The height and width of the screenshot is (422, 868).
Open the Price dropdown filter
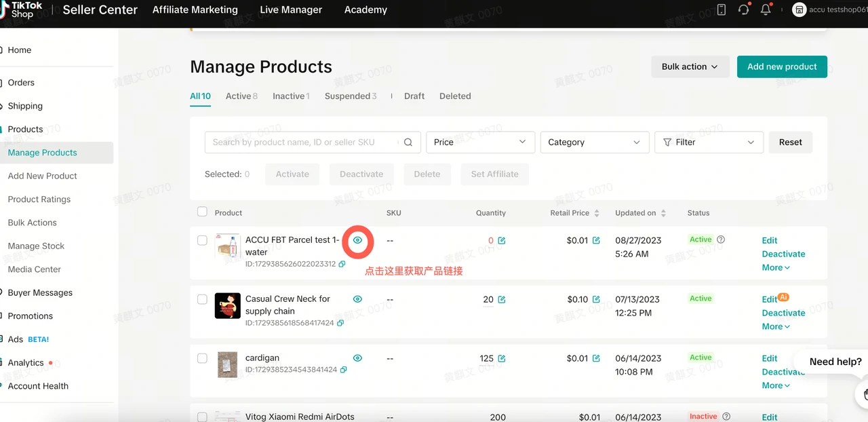pos(480,142)
